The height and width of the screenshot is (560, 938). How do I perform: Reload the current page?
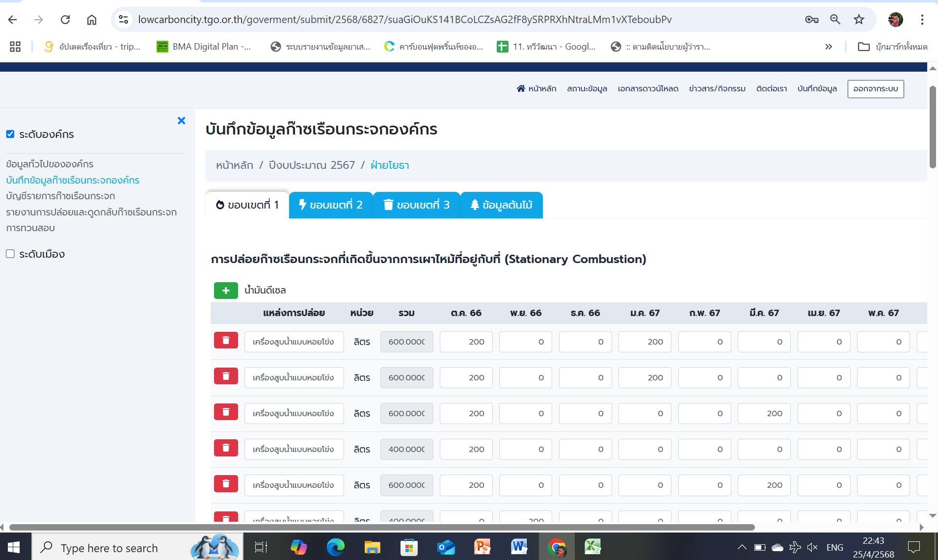point(65,20)
